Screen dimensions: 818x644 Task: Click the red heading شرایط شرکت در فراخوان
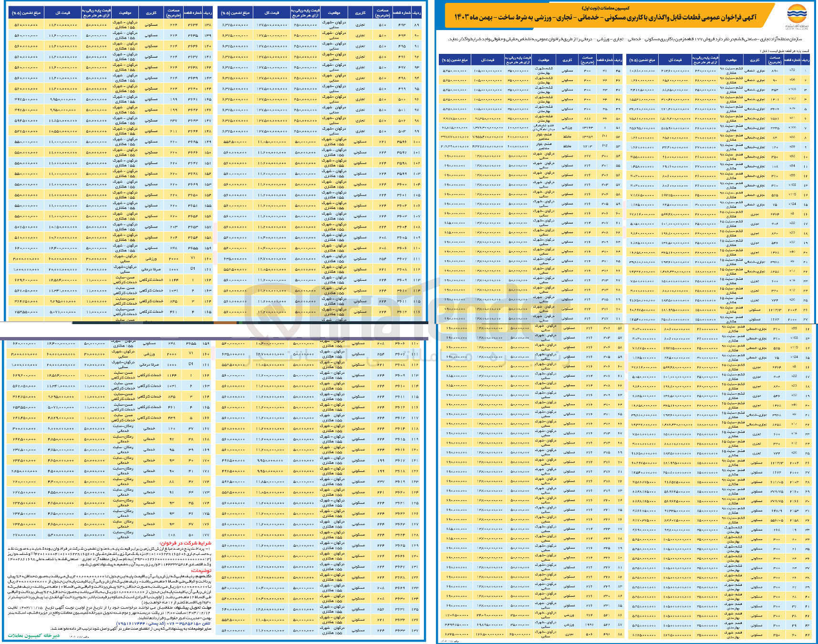click(x=186, y=543)
